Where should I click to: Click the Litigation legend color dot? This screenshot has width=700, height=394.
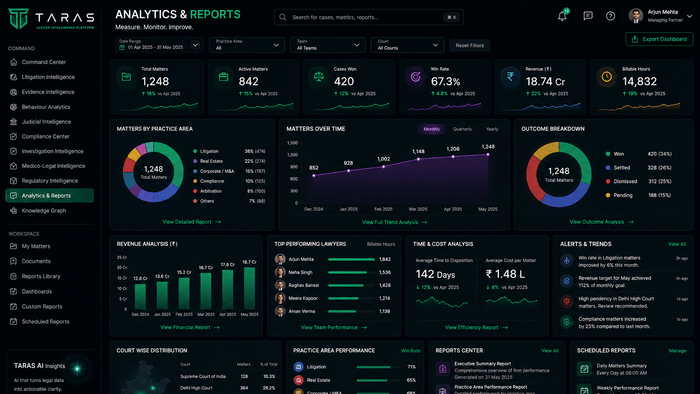tap(195, 151)
